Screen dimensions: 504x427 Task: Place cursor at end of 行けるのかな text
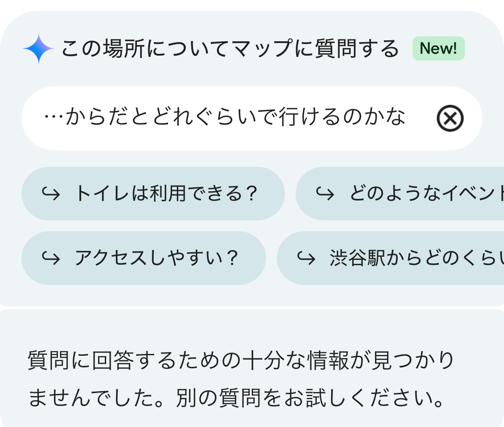406,118
